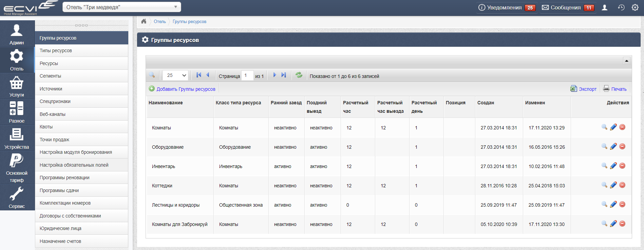The width and height of the screenshot is (644, 250).
Task: Open the Назначение счетов menu item
Action: (x=81, y=241)
